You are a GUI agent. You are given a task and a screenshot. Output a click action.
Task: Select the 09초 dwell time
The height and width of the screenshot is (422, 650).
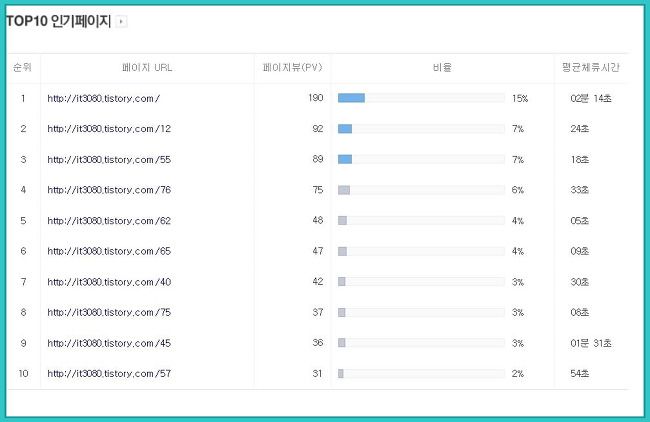(580, 251)
